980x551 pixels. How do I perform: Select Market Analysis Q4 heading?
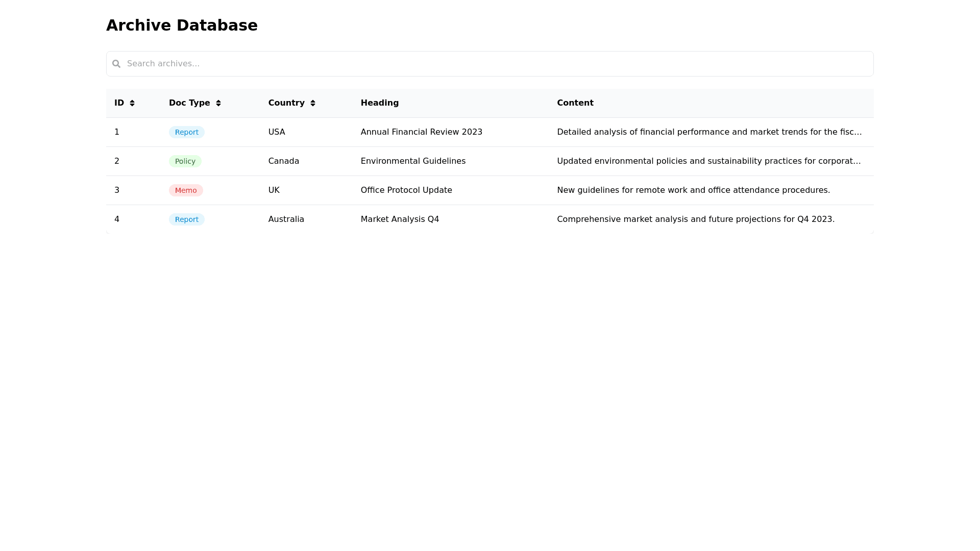(400, 219)
